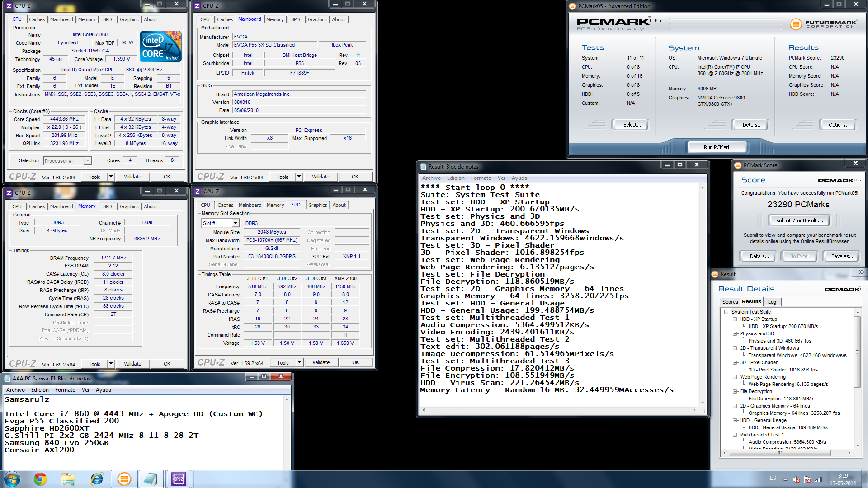Switch to Scores tab in Result Details
The width and height of the screenshot is (868, 488).
[x=730, y=302]
